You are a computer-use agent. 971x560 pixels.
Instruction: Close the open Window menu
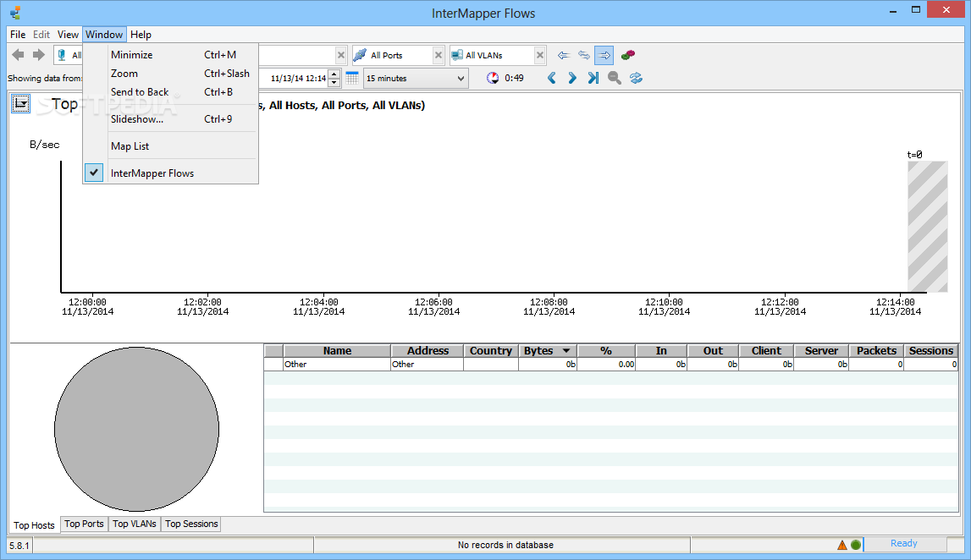coord(104,35)
